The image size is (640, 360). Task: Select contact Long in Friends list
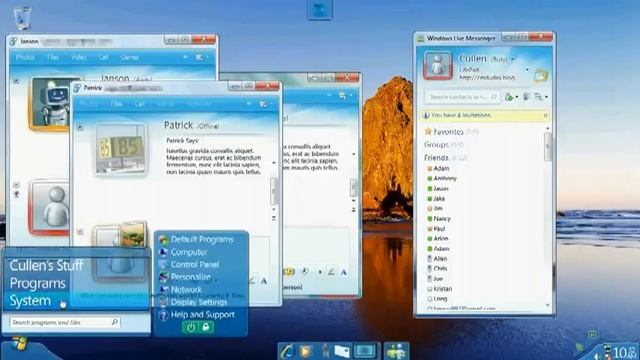click(x=440, y=299)
